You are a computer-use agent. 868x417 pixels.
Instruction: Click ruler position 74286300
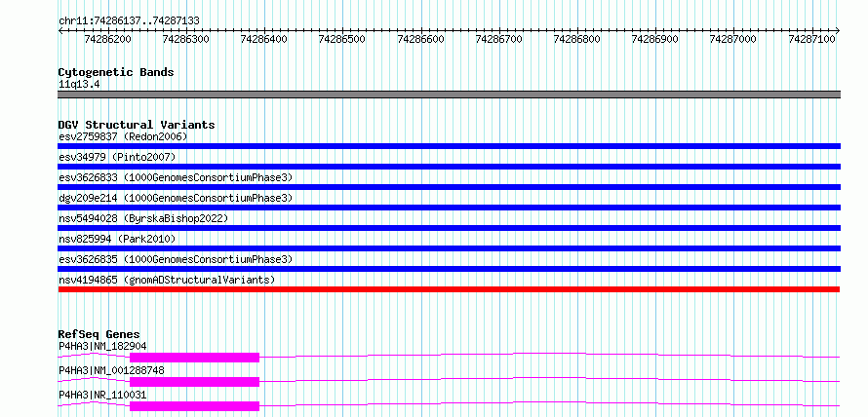[x=186, y=39]
